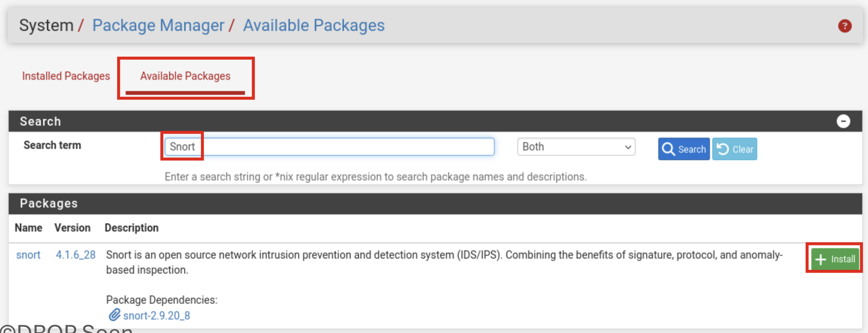Install the snort package via plus button
This screenshot has width=868, height=333.
click(x=835, y=259)
